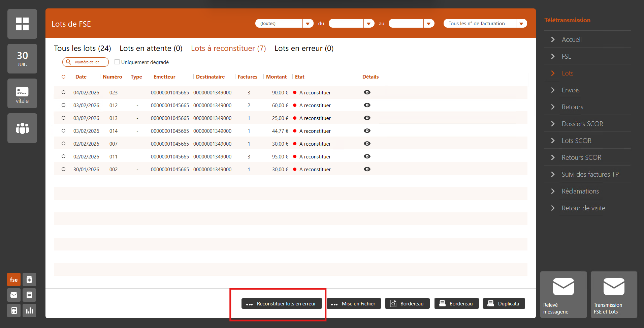Click Bordereau preview button with magnifier

click(x=408, y=303)
